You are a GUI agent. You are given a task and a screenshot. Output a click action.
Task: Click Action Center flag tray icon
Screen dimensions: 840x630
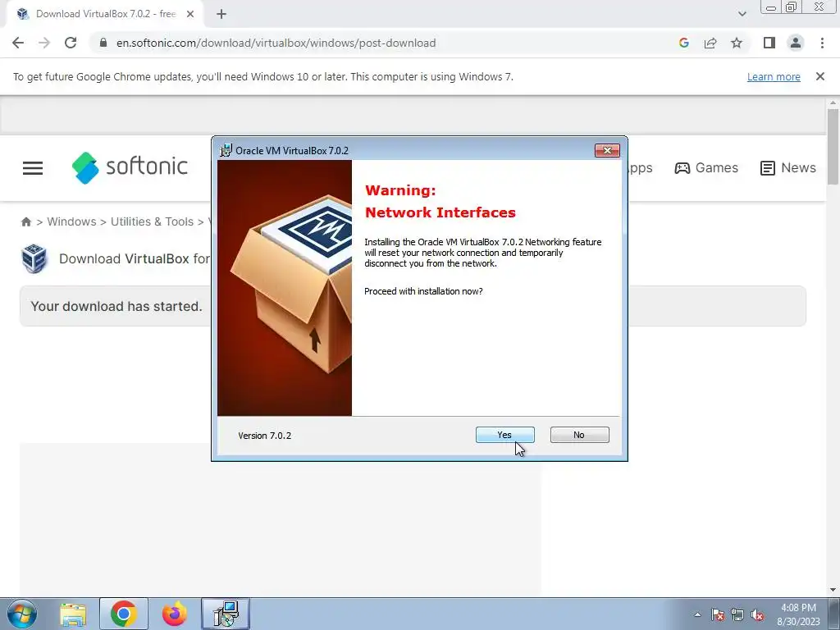point(718,614)
